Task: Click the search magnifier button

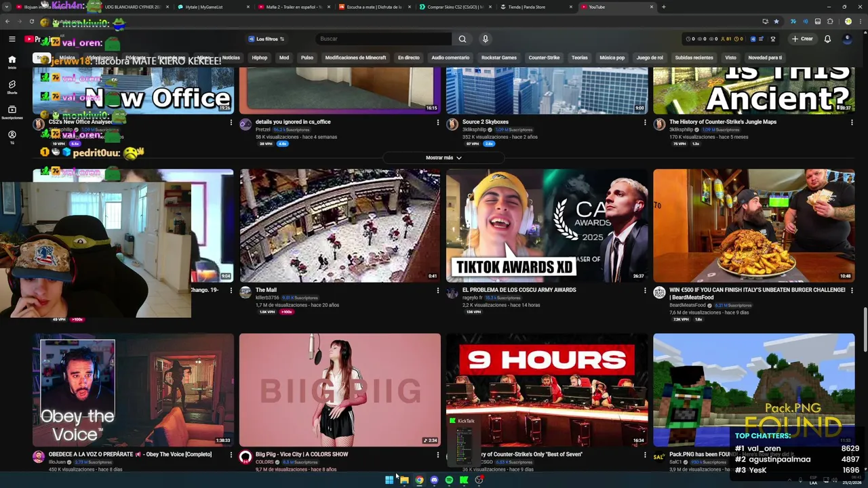Action: click(462, 39)
